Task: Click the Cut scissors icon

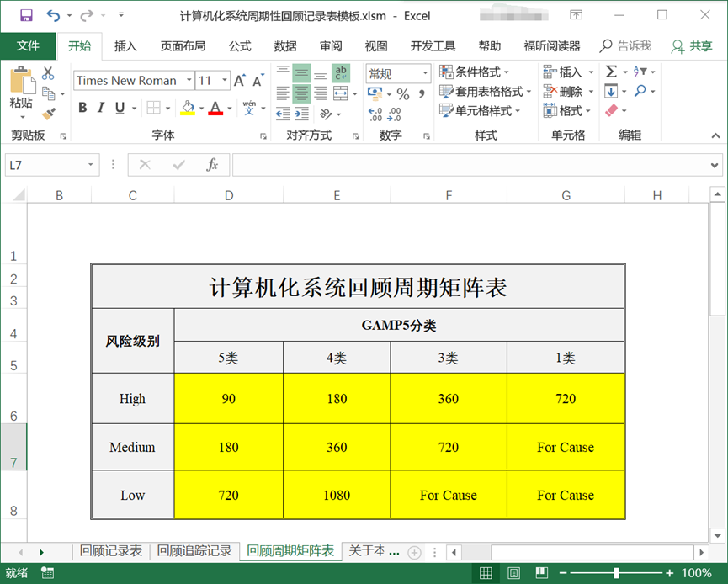Action: 48,73
